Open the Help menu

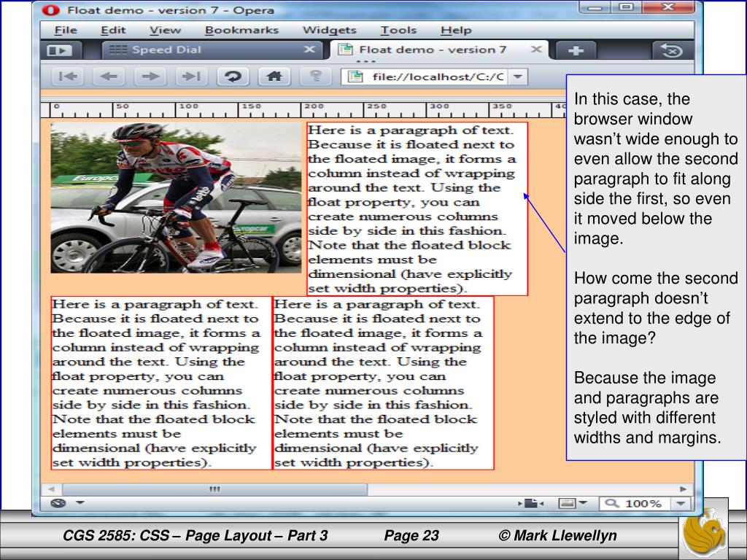(x=456, y=30)
